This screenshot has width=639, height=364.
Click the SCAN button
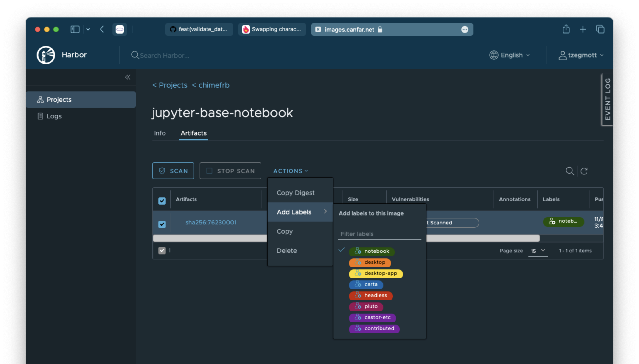click(x=173, y=171)
